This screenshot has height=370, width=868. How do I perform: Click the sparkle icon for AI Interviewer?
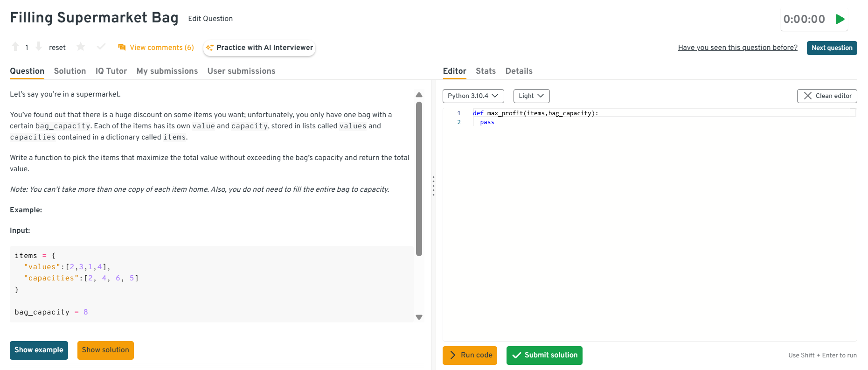pyautogui.click(x=209, y=48)
